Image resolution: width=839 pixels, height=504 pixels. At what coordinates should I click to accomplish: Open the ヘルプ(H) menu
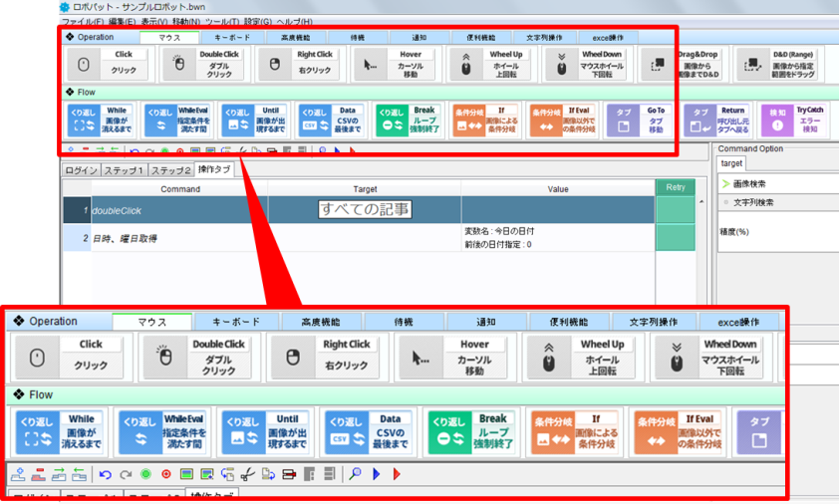pos(294,21)
